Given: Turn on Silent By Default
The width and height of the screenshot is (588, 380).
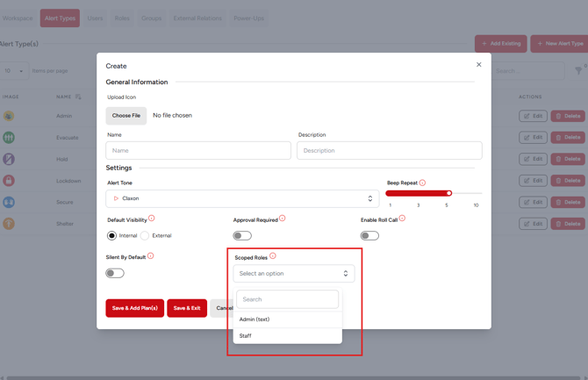Looking at the screenshot, I should tap(115, 273).
